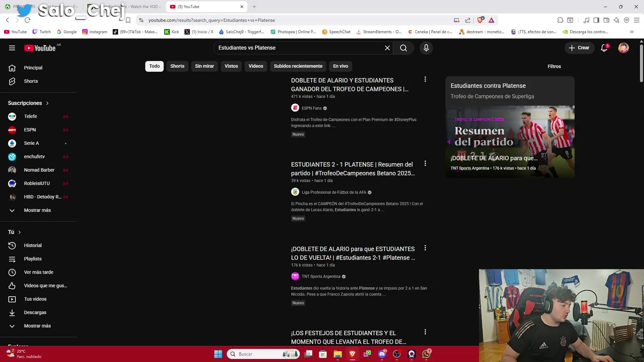
Task: Expand the Suscripciones section chevron
Action: pyautogui.click(x=47, y=103)
